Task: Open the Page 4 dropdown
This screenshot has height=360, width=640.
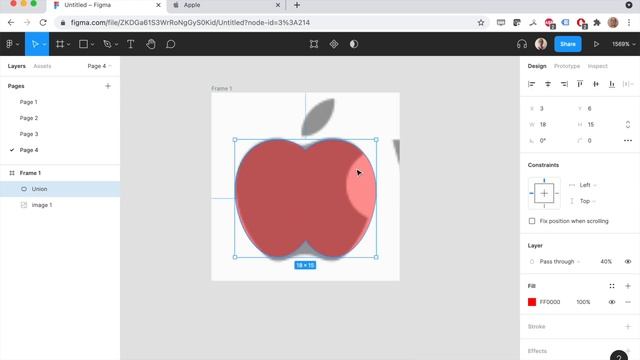Action: pyautogui.click(x=99, y=66)
